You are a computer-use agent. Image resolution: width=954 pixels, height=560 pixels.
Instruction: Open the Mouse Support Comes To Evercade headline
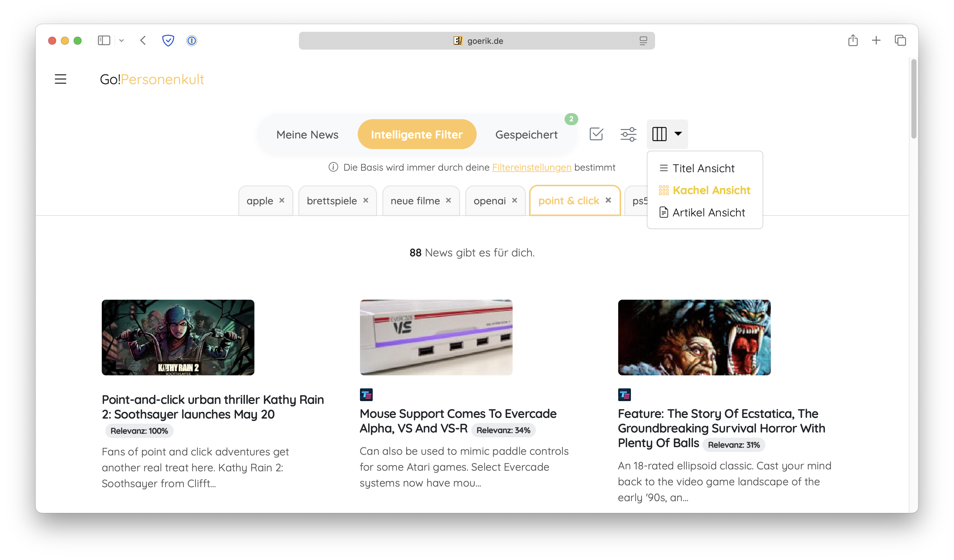[x=458, y=421]
